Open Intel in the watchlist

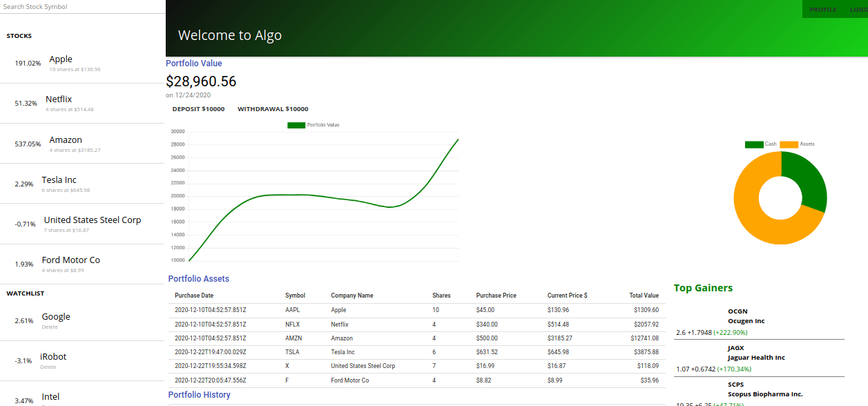point(51,397)
